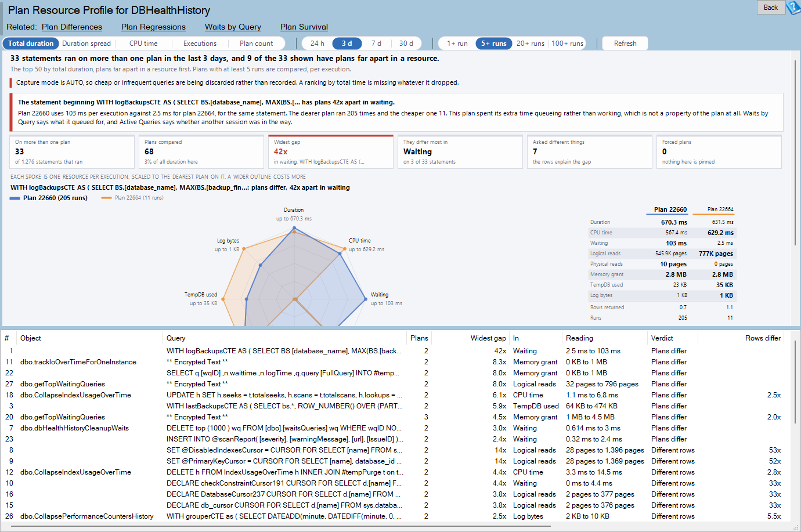This screenshot has width=801, height=532.
Task: Open Plan Differences related link
Action: [72, 27]
